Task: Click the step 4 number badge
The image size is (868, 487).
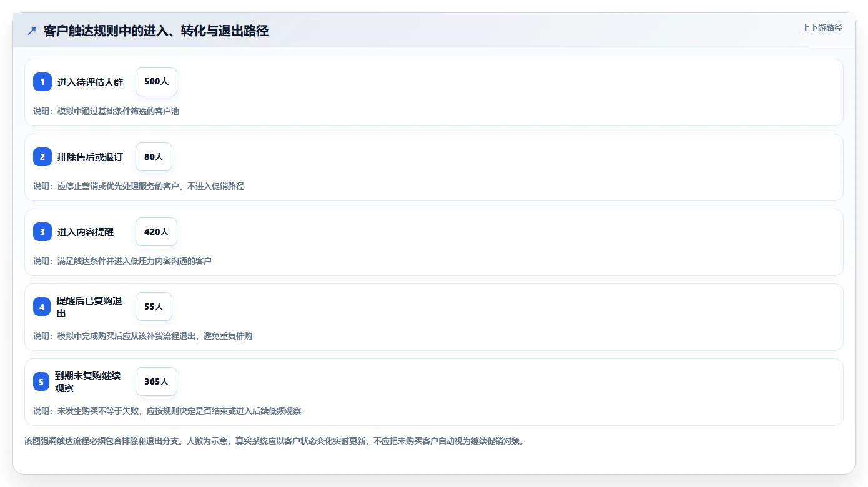Action: [42, 307]
